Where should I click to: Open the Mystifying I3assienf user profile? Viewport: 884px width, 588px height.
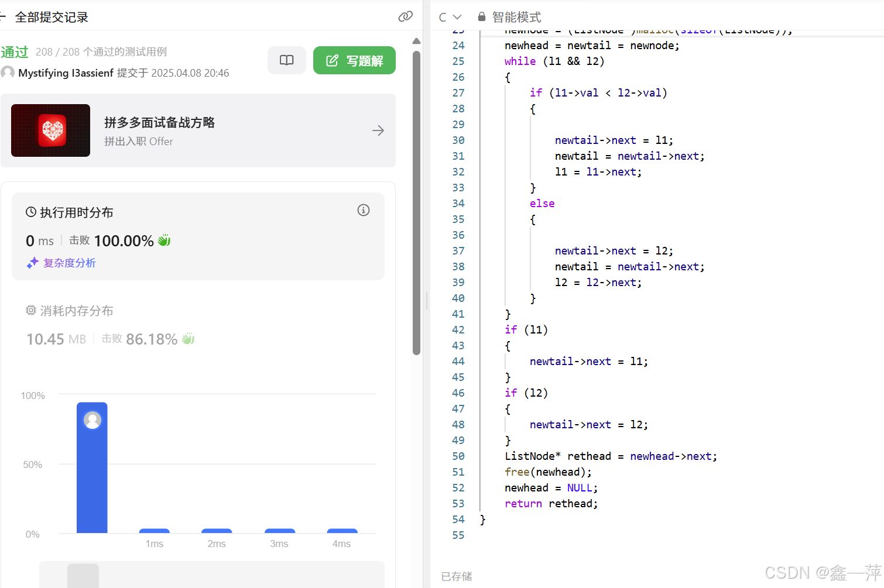(66, 73)
